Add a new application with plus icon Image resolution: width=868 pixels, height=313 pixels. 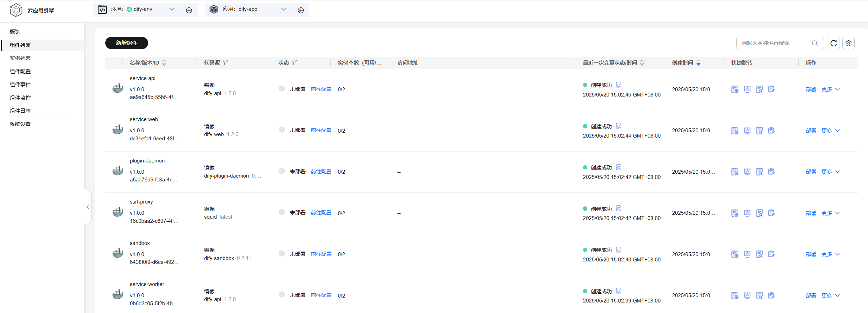tap(301, 10)
